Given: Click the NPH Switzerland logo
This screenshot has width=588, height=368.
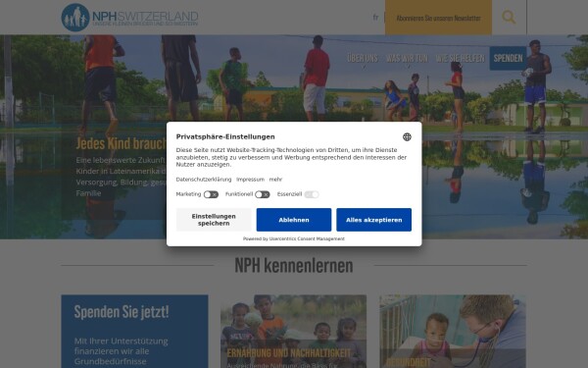Looking at the screenshot, I should pos(129,18).
